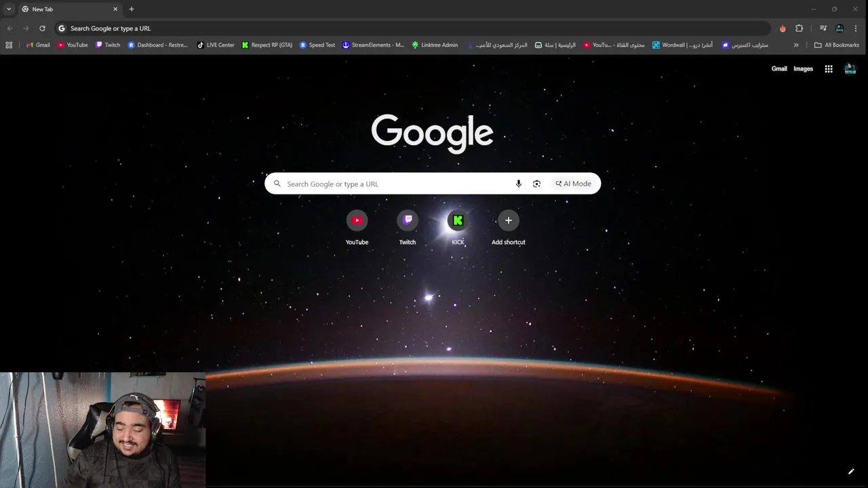Customize this page with pencil icon
Viewport: 868px width, 488px height.
point(851,472)
